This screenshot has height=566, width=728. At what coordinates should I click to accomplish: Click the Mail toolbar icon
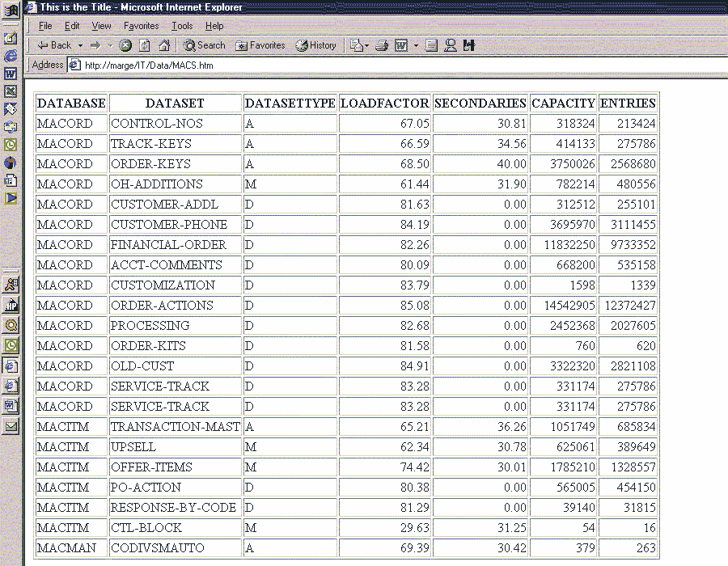356,45
